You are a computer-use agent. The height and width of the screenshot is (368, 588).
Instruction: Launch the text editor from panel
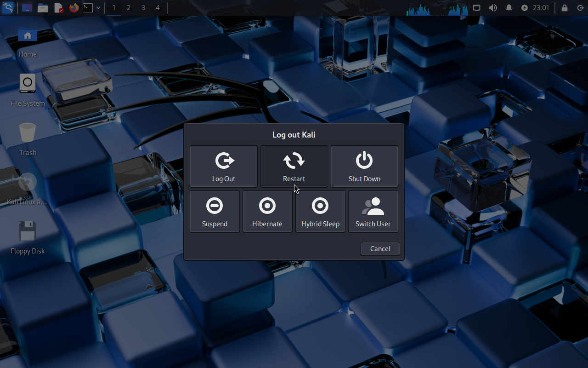pos(58,8)
